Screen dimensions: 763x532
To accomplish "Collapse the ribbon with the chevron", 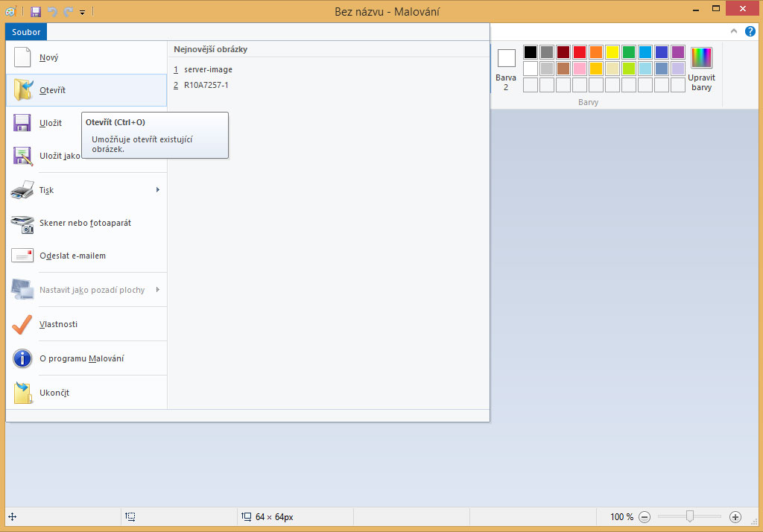I will (734, 31).
